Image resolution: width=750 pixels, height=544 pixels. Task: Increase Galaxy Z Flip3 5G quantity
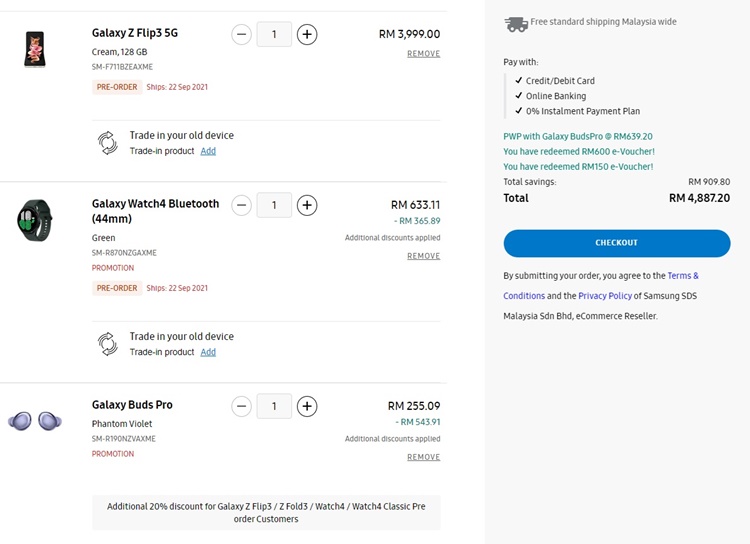[x=307, y=34]
